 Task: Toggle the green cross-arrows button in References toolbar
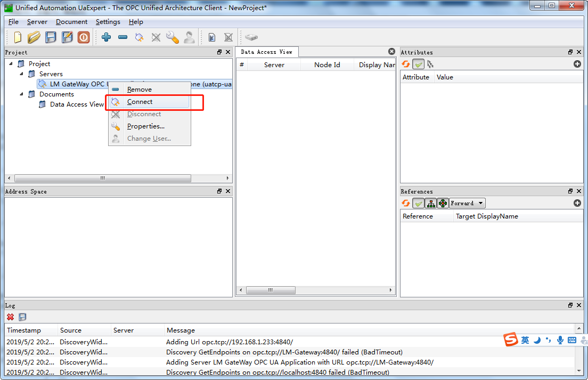click(443, 203)
